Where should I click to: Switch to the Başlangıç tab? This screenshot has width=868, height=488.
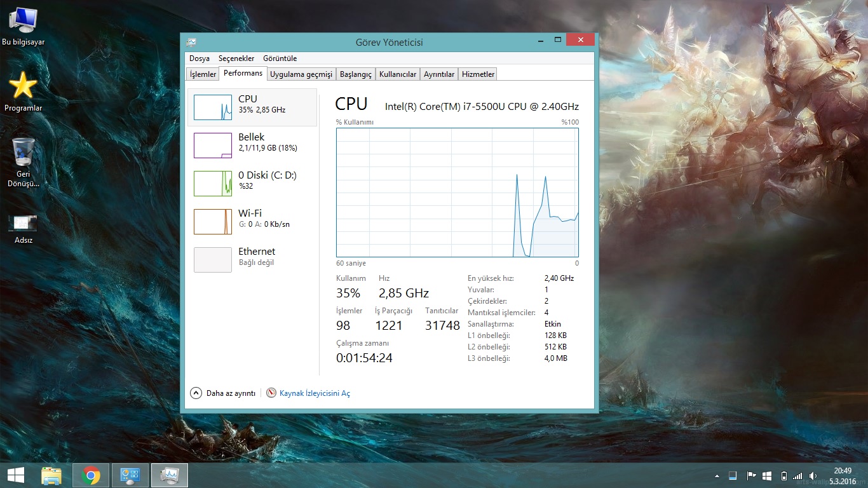(356, 74)
